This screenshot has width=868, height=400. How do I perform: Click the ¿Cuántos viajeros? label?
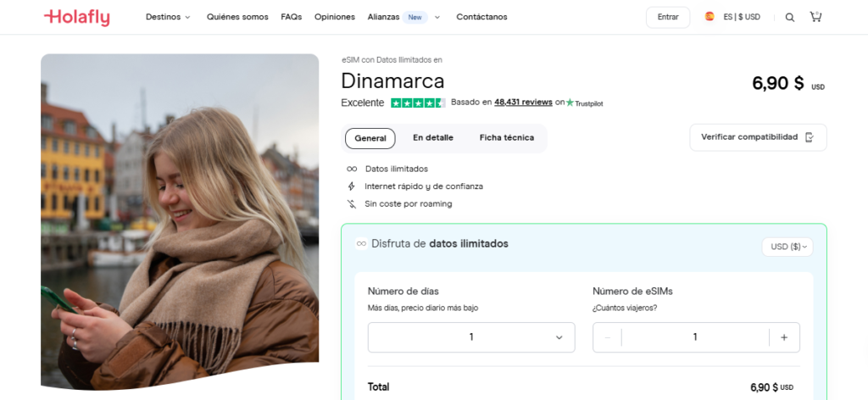pyautogui.click(x=625, y=308)
